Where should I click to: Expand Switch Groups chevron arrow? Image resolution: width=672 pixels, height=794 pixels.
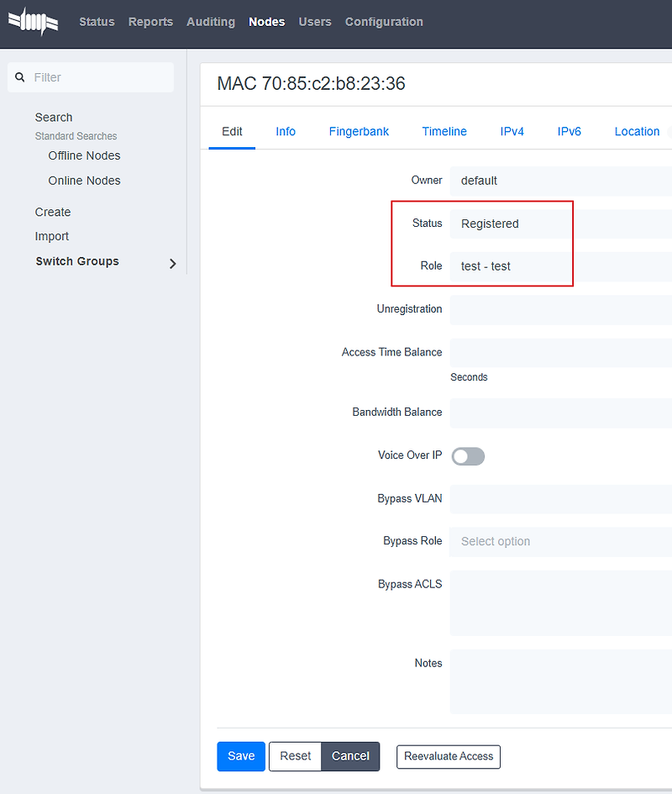coord(173,263)
